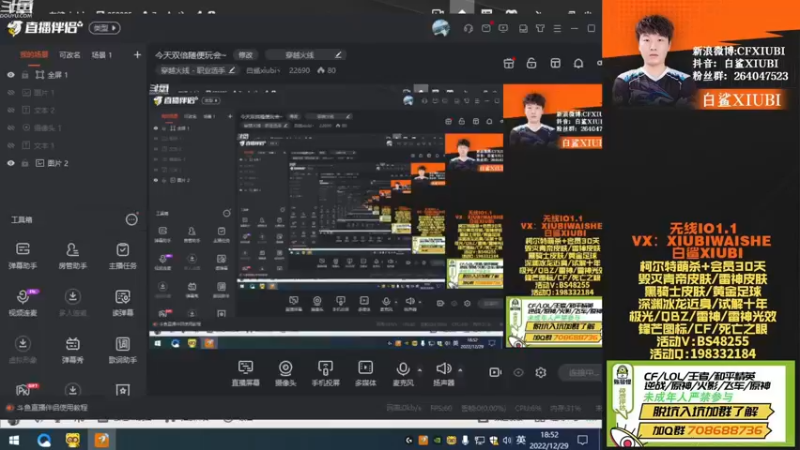Click taskbar clock showing 18:52

[549, 440]
